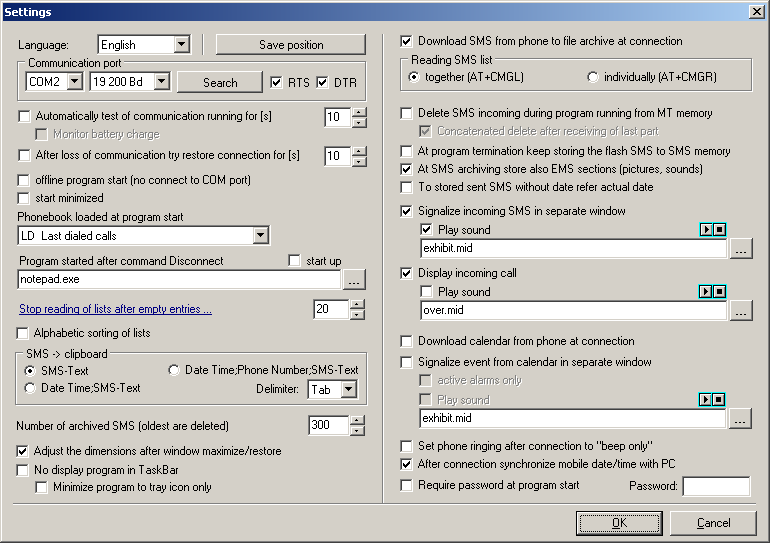Open the Delimiter Tab dropdown
This screenshot has width=770, height=543.
[x=348, y=390]
